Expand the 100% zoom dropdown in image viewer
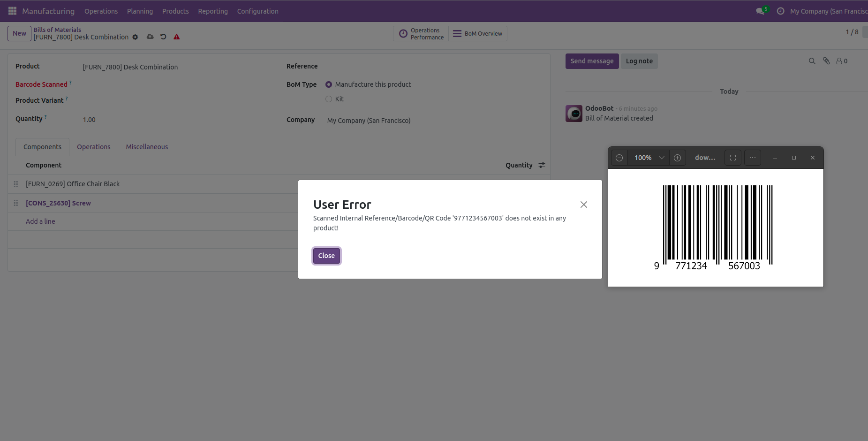 tap(662, 158)
